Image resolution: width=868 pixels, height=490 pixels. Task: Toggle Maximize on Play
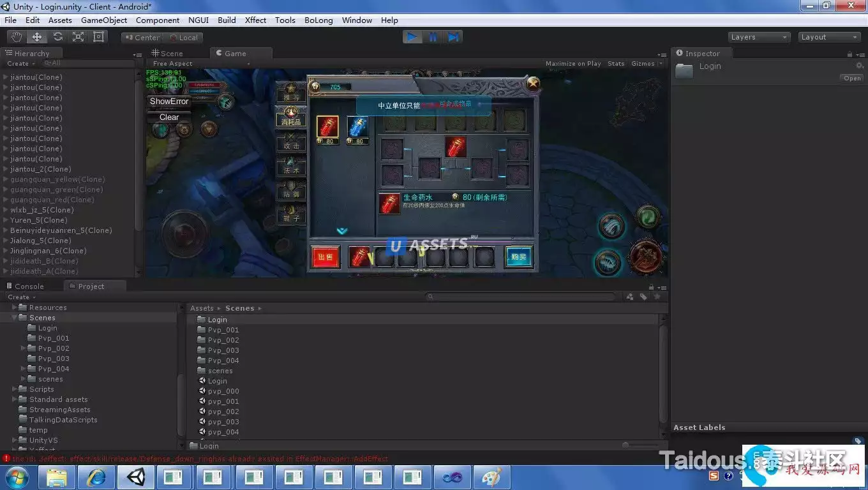tap(573, 64)
